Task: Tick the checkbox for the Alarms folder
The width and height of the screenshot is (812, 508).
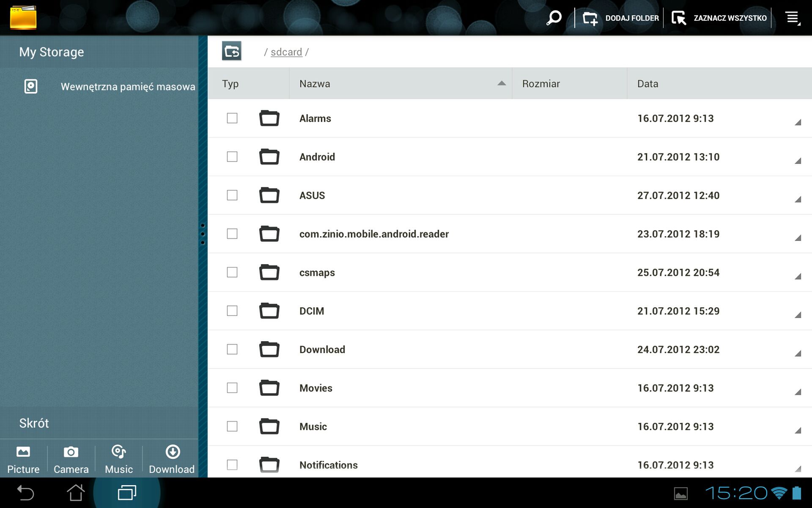Action: point(232,118)
